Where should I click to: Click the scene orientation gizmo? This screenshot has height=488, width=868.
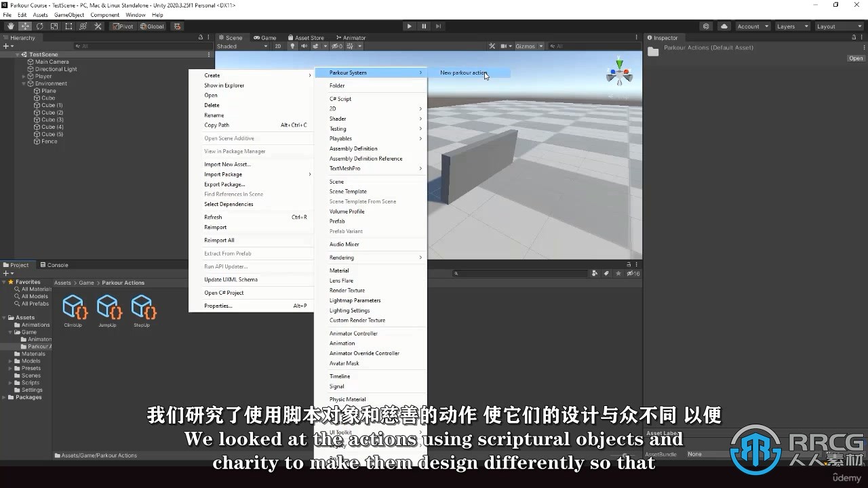tap(619, 72)
